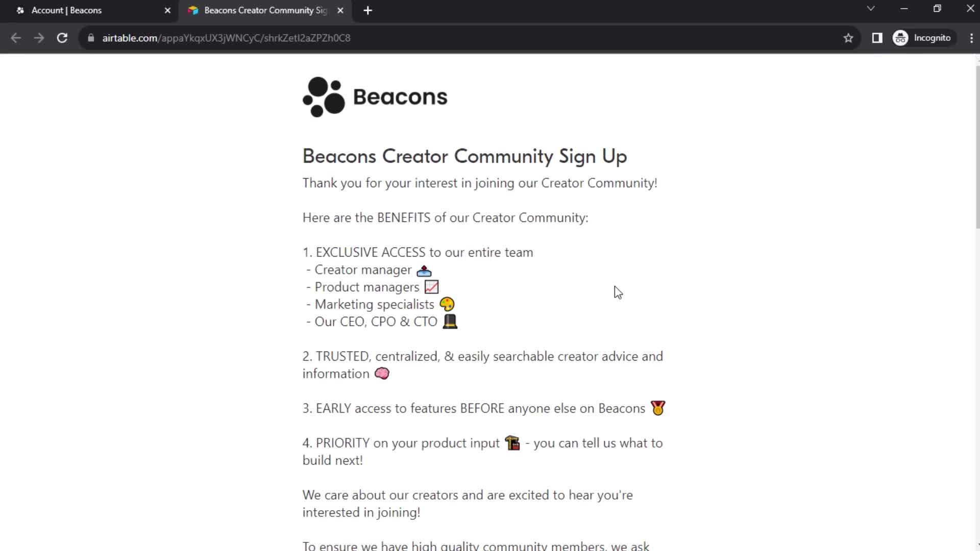The height and width of the screenshot is (551, 980).
Task: Click the bookmark/favorite star icon
Action: (848, 38)
